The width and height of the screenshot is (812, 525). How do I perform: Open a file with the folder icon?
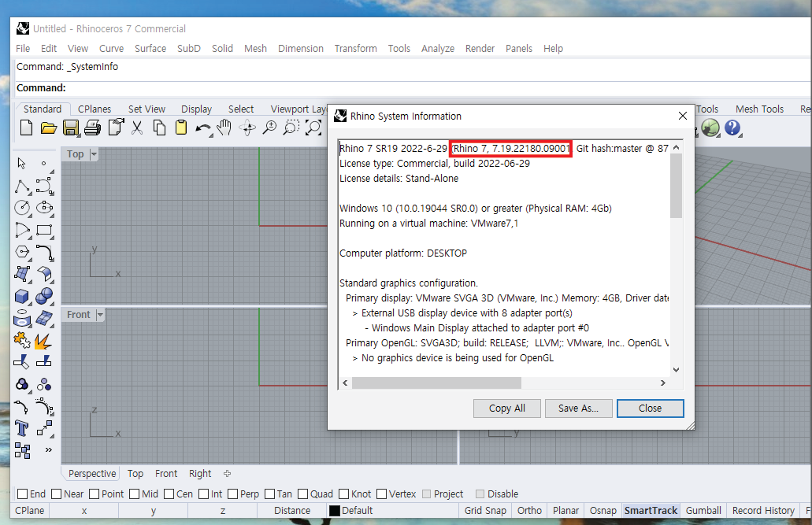coord(48,128)
